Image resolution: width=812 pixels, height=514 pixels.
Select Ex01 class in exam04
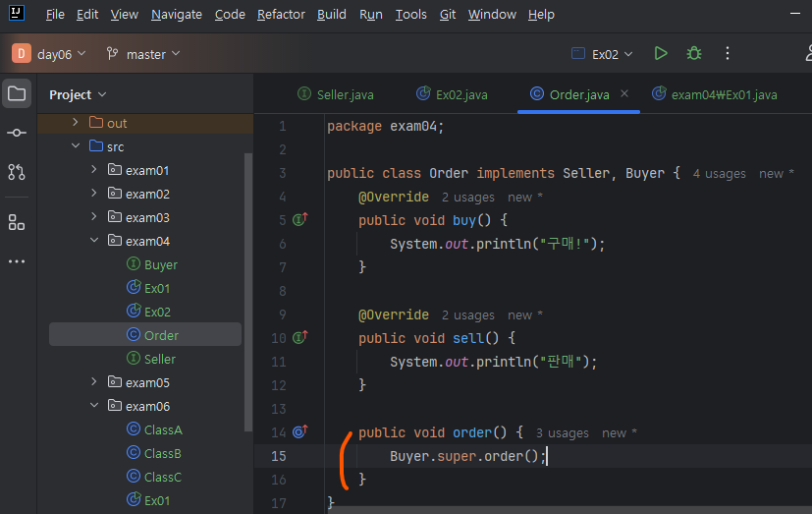coord(148,288)
